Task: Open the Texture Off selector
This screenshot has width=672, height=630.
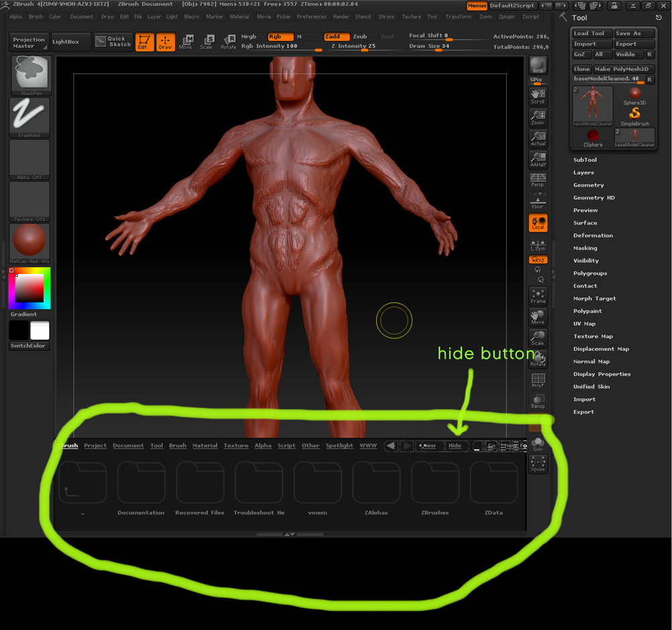Action: point(30,201)
